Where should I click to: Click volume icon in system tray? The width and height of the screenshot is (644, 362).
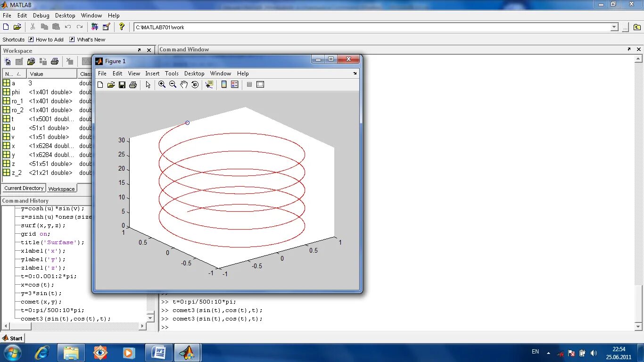point(594,353)
